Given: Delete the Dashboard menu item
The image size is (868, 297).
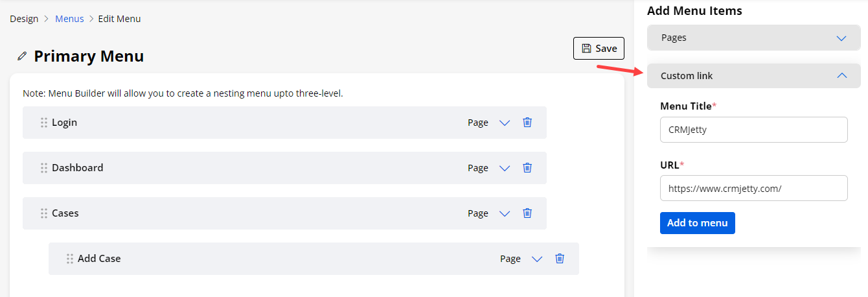Looking at the screenshot, I should coord(527,168).
